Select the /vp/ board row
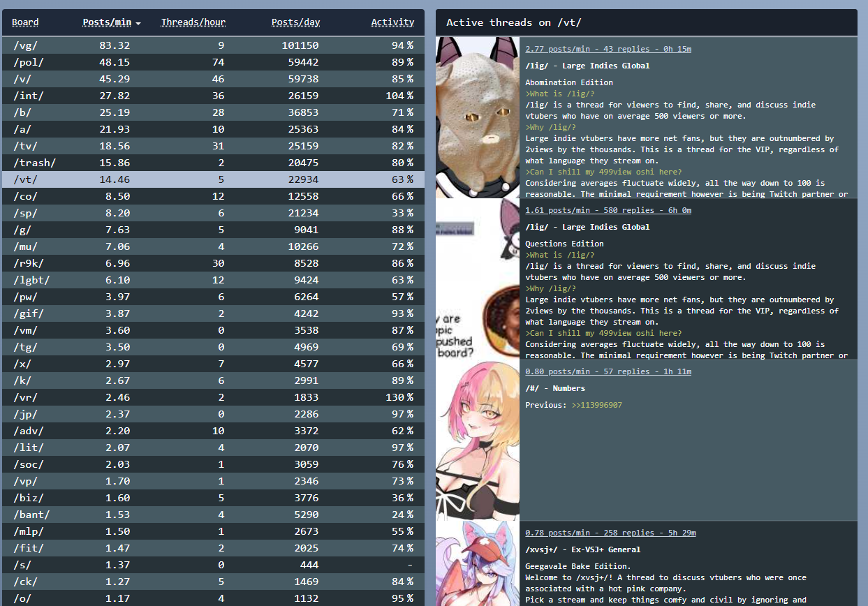Image resolution: width=868 pixels, height=606 pixels. pyautogui.click(x=213, y=481)
